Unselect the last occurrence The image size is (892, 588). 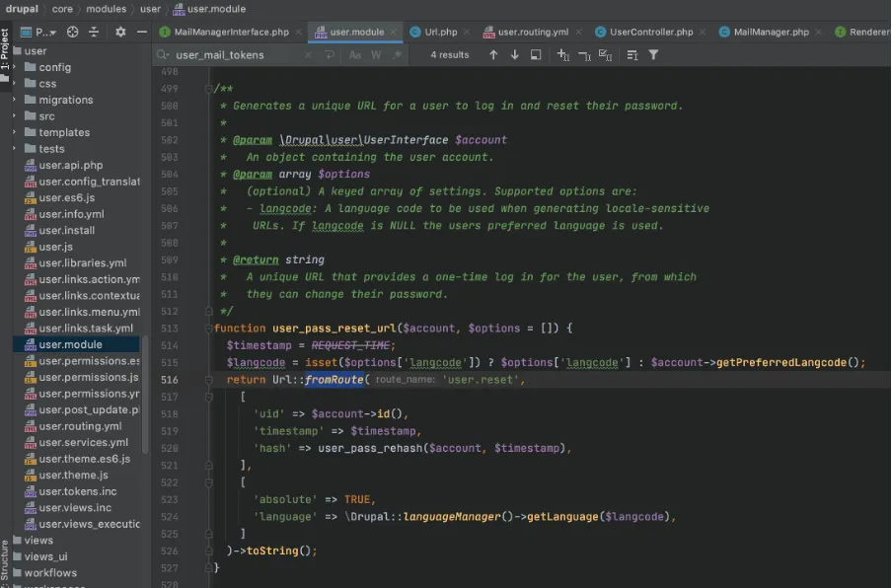coord(584,55)
